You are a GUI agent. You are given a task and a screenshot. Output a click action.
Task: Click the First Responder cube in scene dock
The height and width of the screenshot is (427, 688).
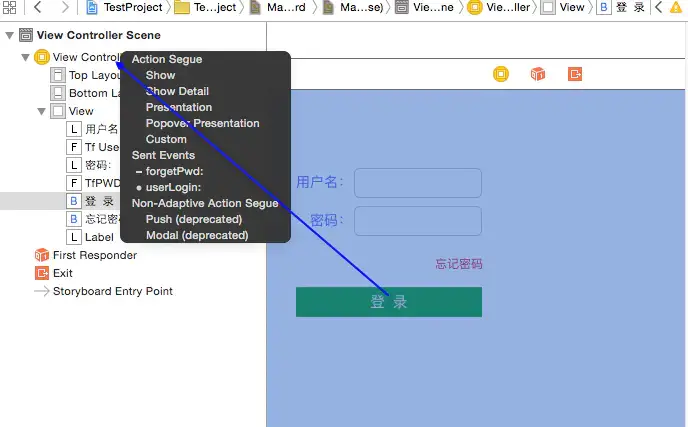click(x=538, y=74)
